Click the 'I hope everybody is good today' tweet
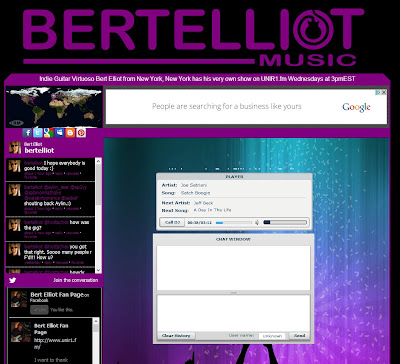The width and height of the screenshot is (400, 364). click(55, 166)
